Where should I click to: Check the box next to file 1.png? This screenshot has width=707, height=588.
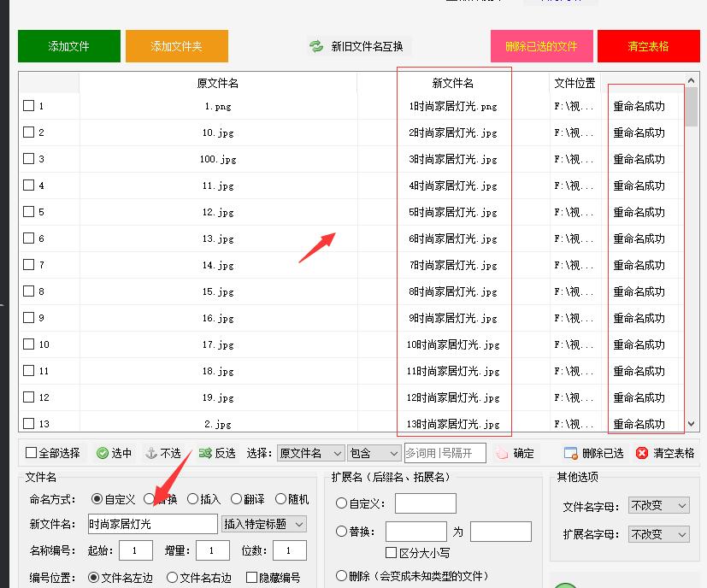tap(28, 105)
